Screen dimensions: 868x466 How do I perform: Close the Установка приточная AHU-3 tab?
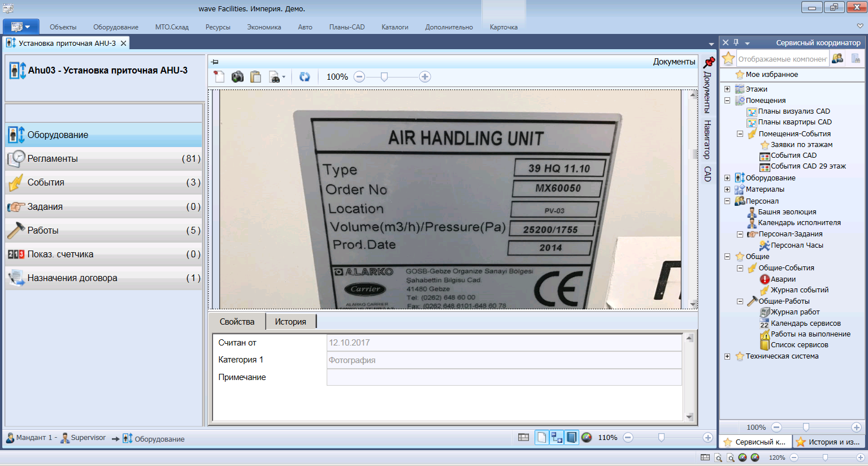pyautogui.click(x=123, y=43)
